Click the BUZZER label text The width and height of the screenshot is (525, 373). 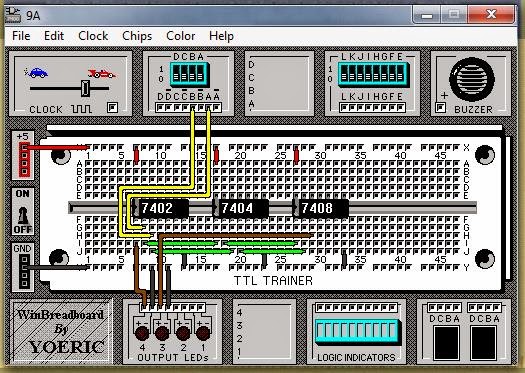point(473,109)
